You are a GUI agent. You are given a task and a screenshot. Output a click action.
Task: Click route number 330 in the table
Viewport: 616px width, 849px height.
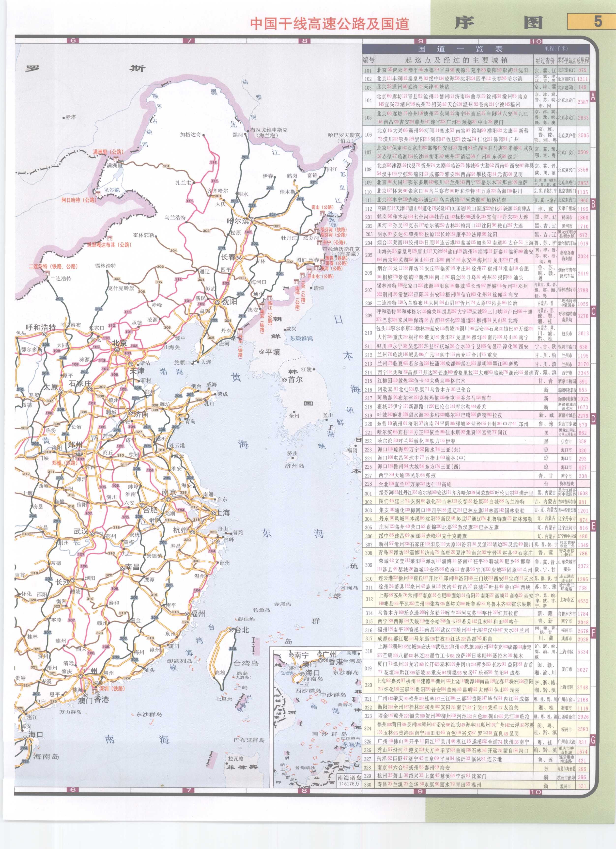click(369, 785)
